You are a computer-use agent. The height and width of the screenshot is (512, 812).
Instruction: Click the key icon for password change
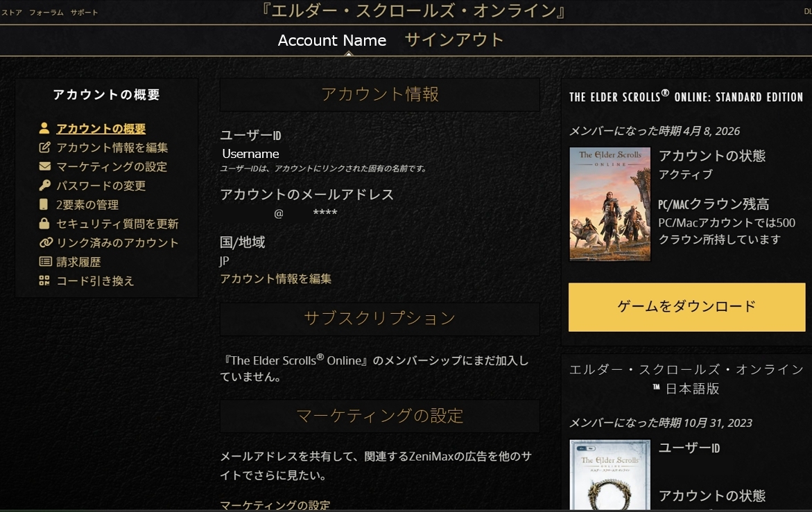(44, 186)
